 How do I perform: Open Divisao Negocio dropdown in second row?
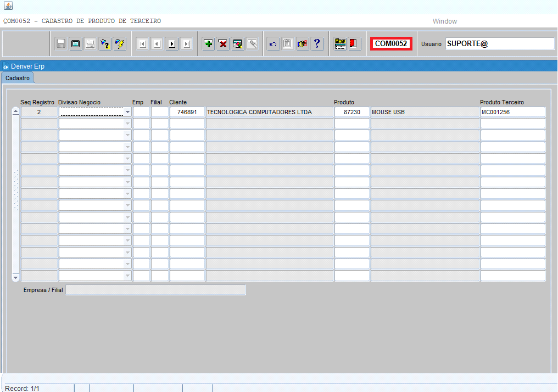(127, 124)
